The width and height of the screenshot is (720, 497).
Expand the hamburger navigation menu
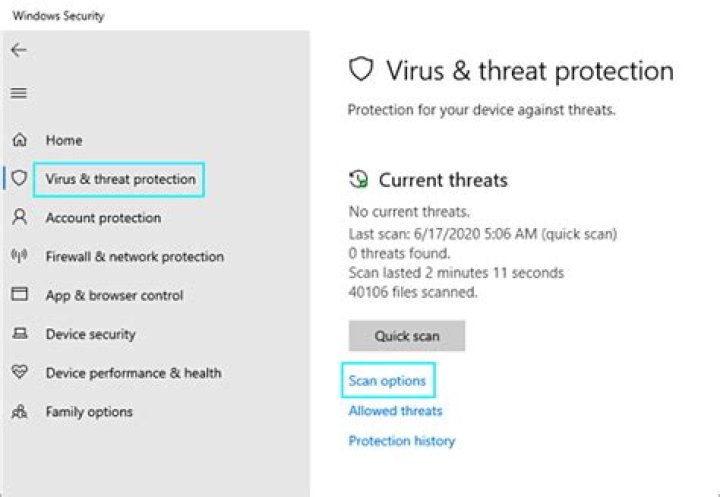19,93
